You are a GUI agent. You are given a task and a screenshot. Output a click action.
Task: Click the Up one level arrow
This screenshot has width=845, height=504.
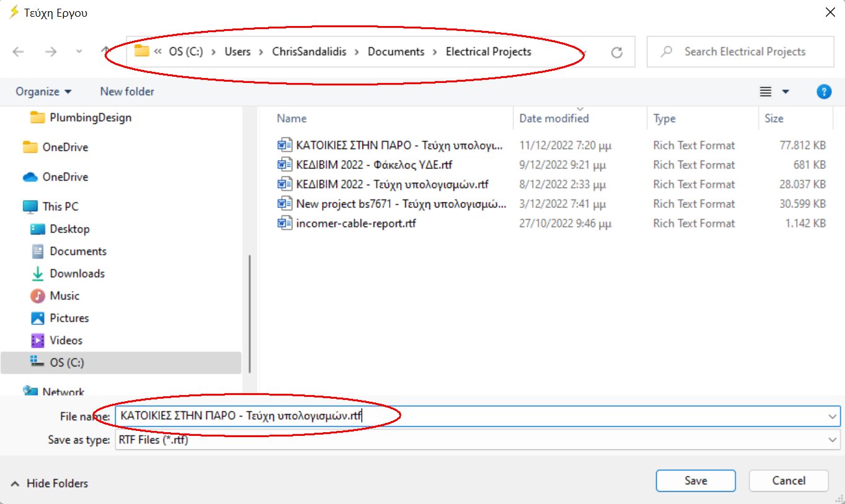(106, 52)
